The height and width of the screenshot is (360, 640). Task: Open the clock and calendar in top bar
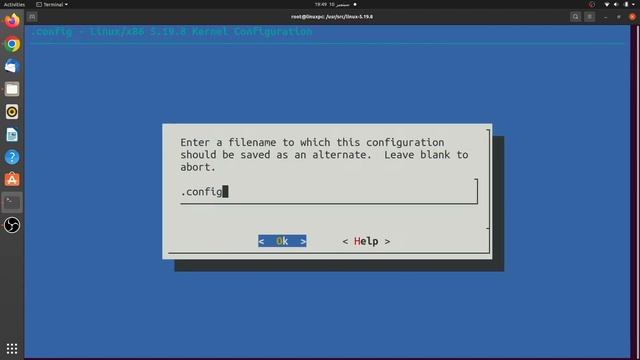tap(332, 4)
